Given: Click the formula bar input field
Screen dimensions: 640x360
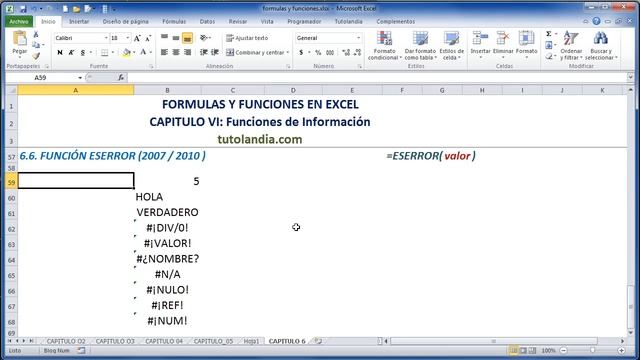Looking at the screenshot, I should 378,78.
